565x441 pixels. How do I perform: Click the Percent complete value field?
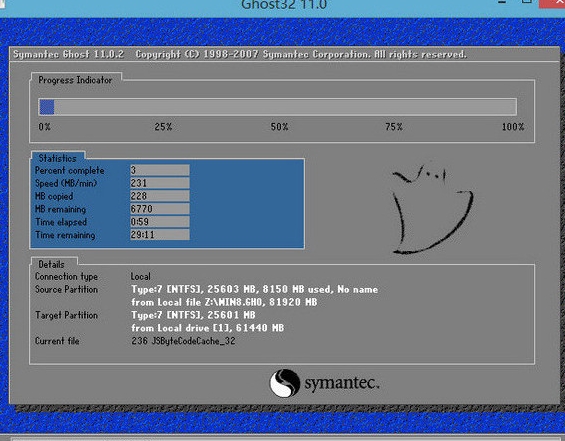pos(160,170)
